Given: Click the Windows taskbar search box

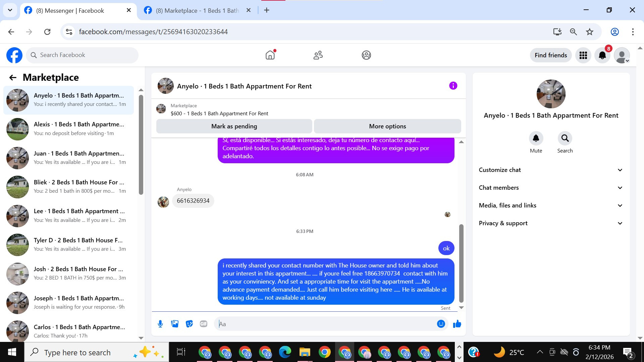Looking at the screenshot, I should tap(97, 352).
